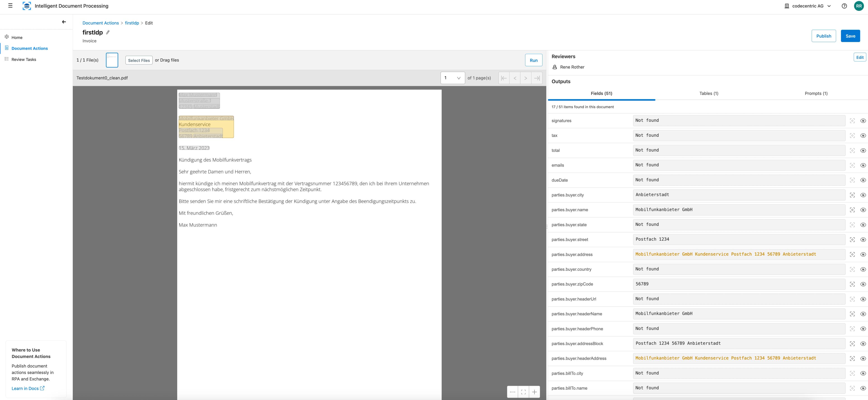Viewport: 868px width, 400px height.
Task: Toggle visibility of signatures field
Action: click(863, 121)
